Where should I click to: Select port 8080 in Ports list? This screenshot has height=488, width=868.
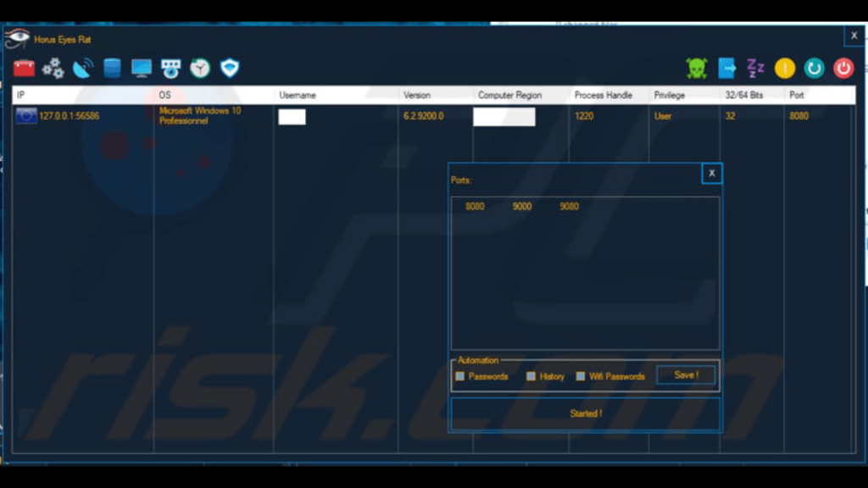tap(475, 207)
